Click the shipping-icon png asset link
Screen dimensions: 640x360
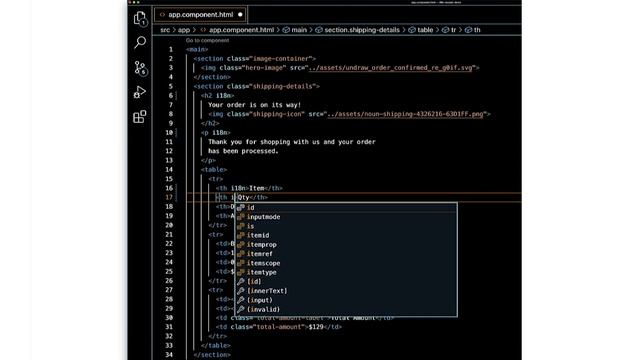click(x=405, y=114)
